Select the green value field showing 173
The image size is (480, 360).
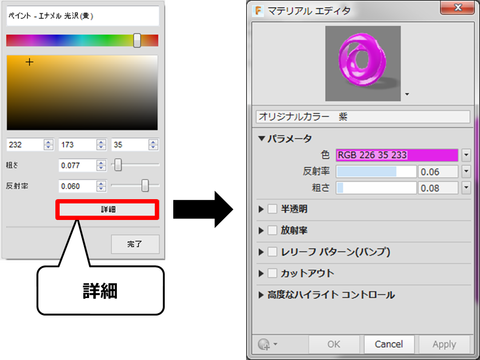(x=77, y=145)
